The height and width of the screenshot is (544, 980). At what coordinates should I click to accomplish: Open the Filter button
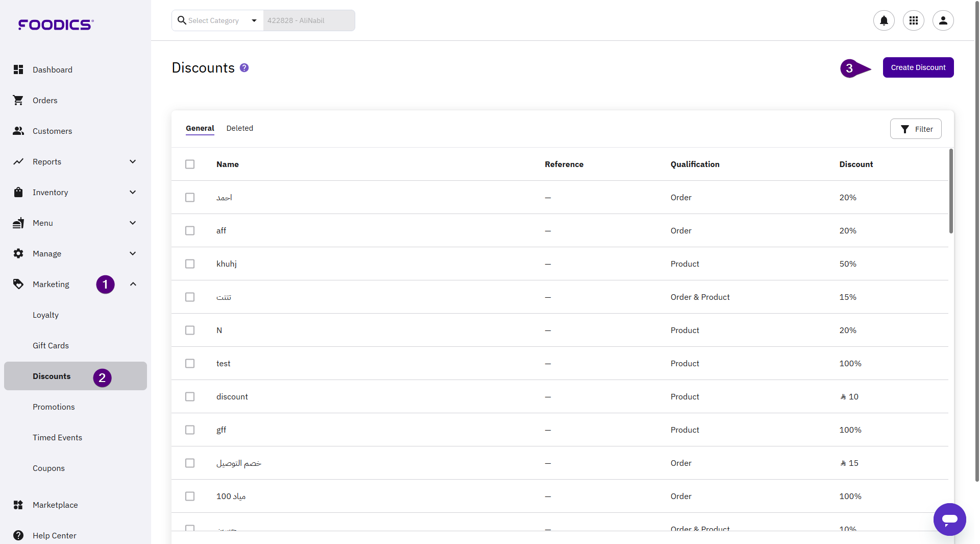(915, 129)
